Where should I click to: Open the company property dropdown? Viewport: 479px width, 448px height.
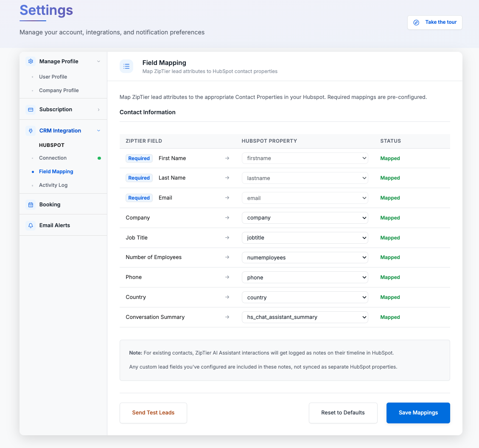tap(305, 218)
